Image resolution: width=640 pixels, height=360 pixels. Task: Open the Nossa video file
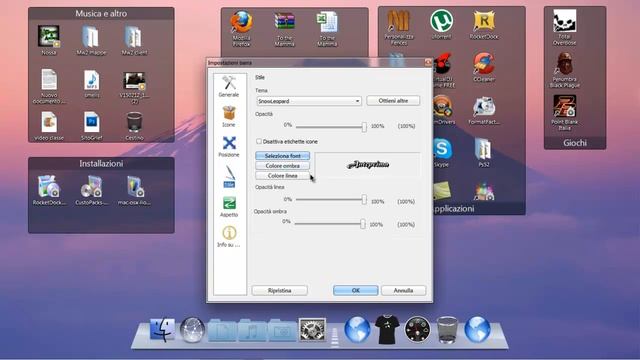tap(49, 40)
